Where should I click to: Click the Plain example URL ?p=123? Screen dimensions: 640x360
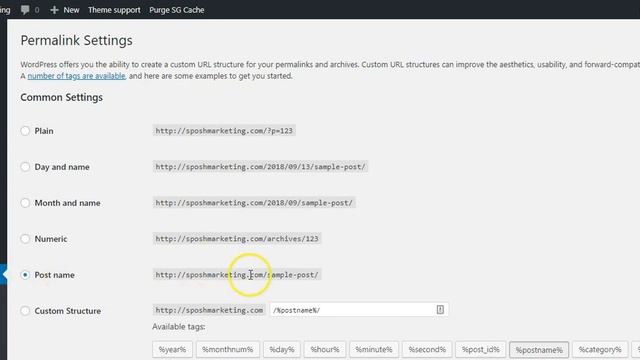pos(224,131)
